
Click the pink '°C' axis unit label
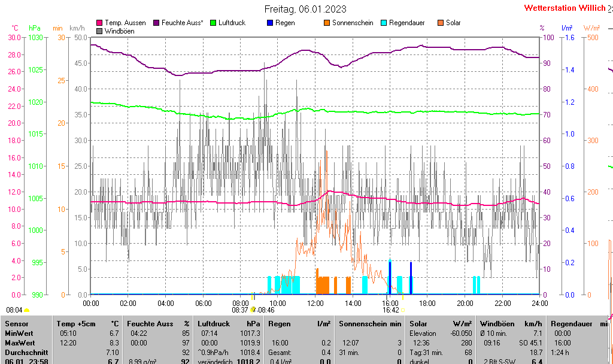(15, 28)
